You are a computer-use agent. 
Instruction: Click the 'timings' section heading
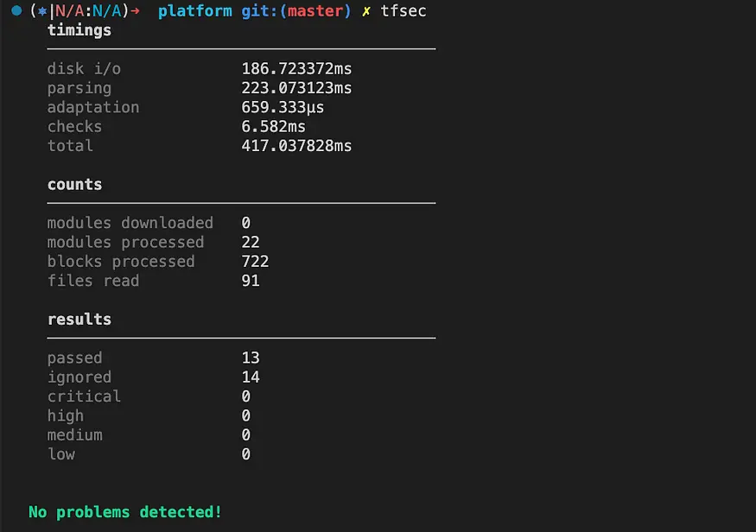tap(79, 30)
